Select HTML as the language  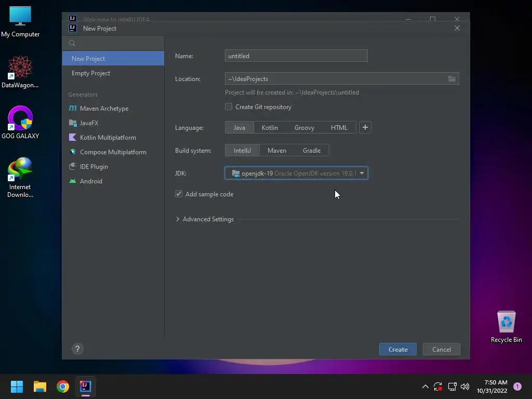point(339,128)
